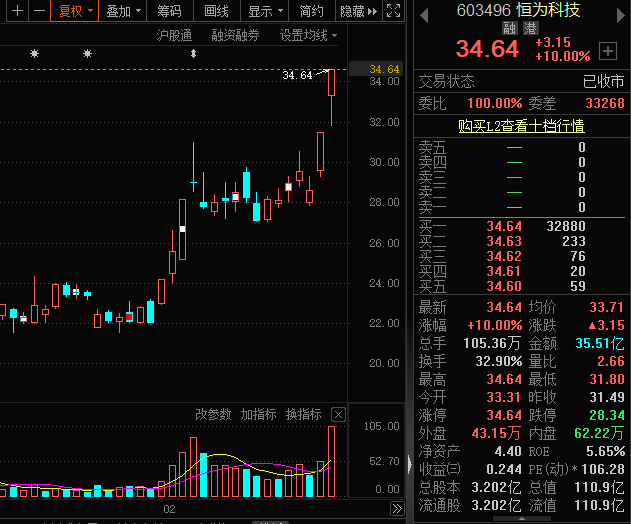Click the minus zoom-out chart icon
The image size is (631, 524).
click(x=39, y=11)
